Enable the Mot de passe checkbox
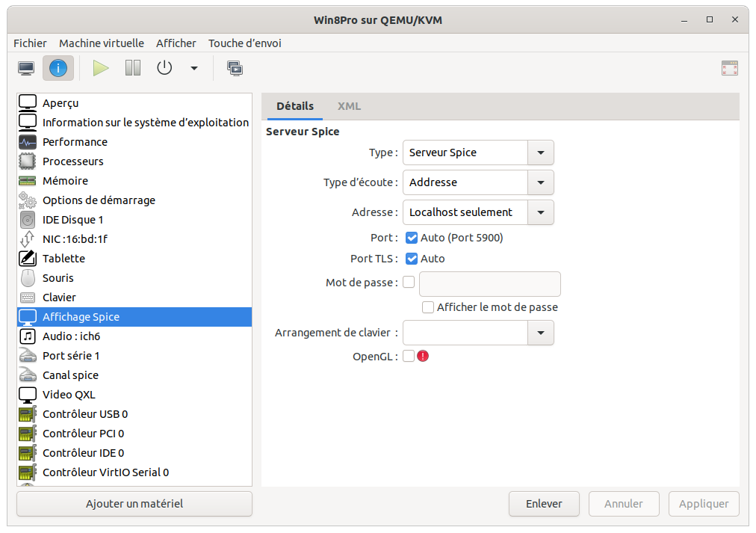This screenshot has height=533, width=756. 409,282
